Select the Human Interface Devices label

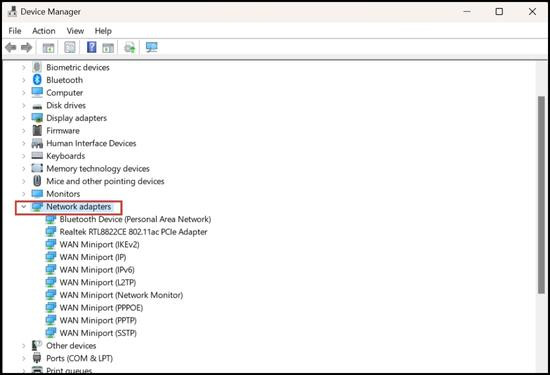(x=91, y=143)
